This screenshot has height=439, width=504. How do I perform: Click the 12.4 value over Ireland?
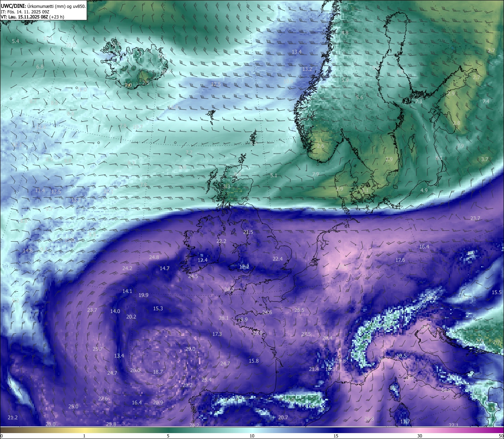pos(202,260)
